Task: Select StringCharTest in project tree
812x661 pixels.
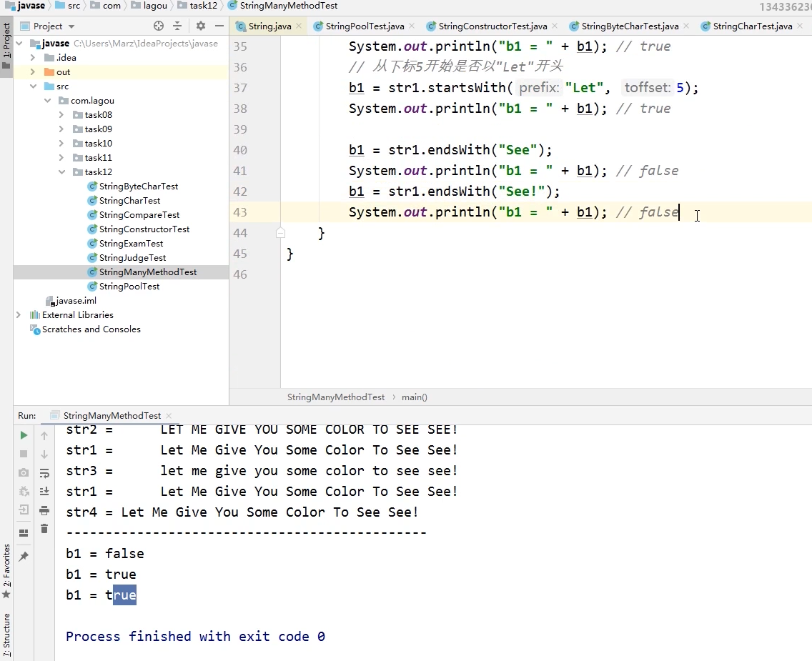Action: (x=129, y=200)
